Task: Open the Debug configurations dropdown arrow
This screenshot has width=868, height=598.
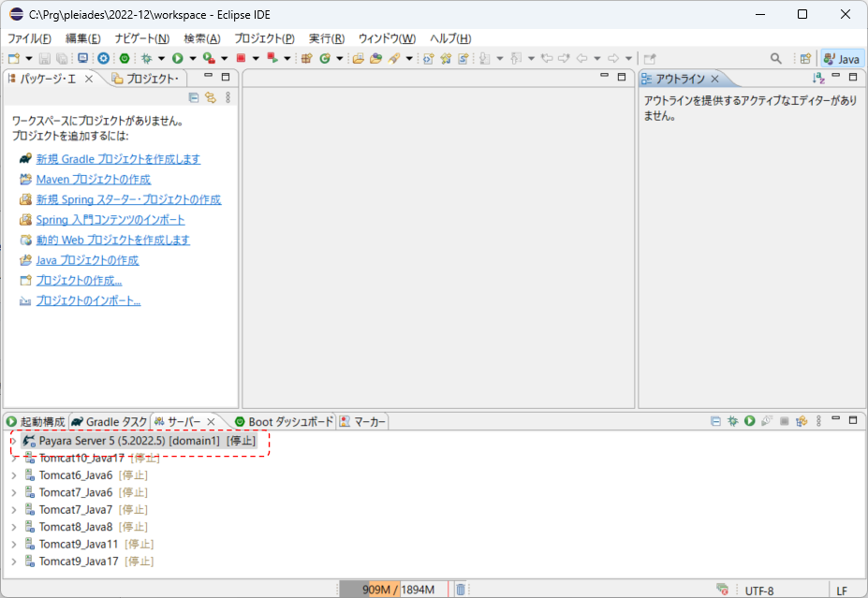Action: click(x=162, y=59)
